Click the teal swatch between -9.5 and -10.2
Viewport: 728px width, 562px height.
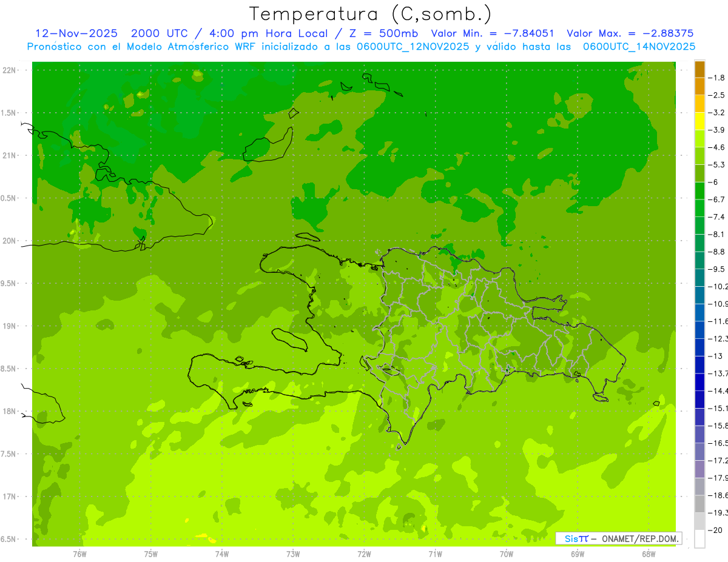point(699,278)
